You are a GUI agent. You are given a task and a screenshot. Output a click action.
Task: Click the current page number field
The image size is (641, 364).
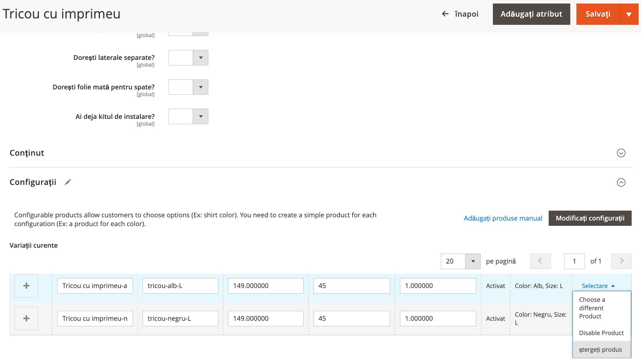(574, 261)
